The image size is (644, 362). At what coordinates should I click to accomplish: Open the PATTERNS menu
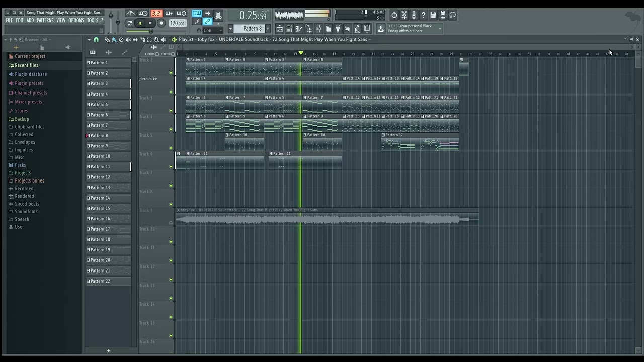(45, 20)
